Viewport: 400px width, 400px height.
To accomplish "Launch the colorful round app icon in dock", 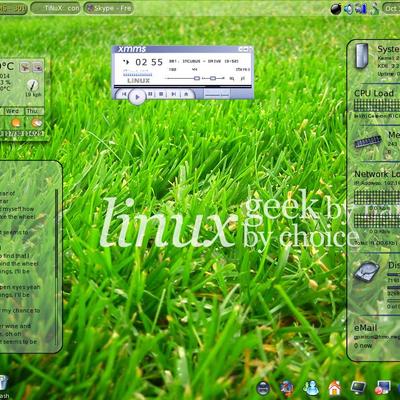I will click(287, 388).
